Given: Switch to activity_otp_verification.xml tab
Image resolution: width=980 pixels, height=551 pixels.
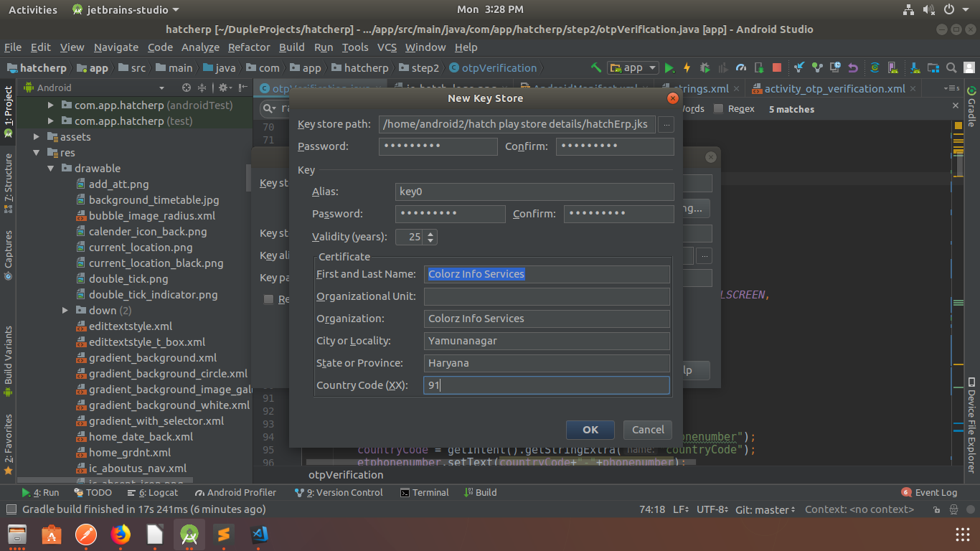Looking at the screenshot, I should tap(834, 89).
